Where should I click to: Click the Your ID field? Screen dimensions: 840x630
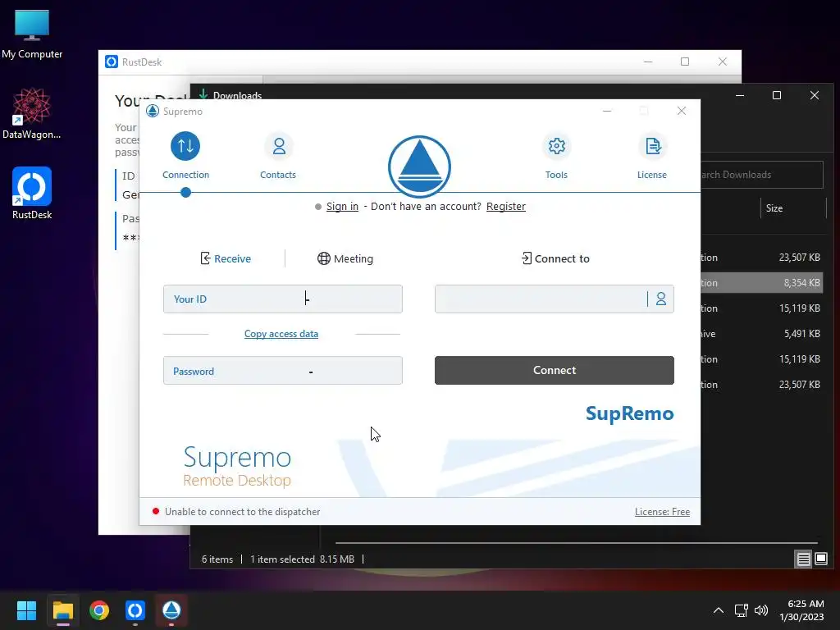(283, 299)
